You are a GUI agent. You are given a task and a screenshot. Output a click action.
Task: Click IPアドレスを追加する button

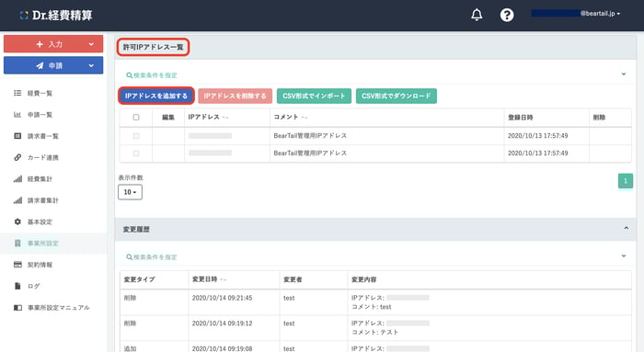156,96
